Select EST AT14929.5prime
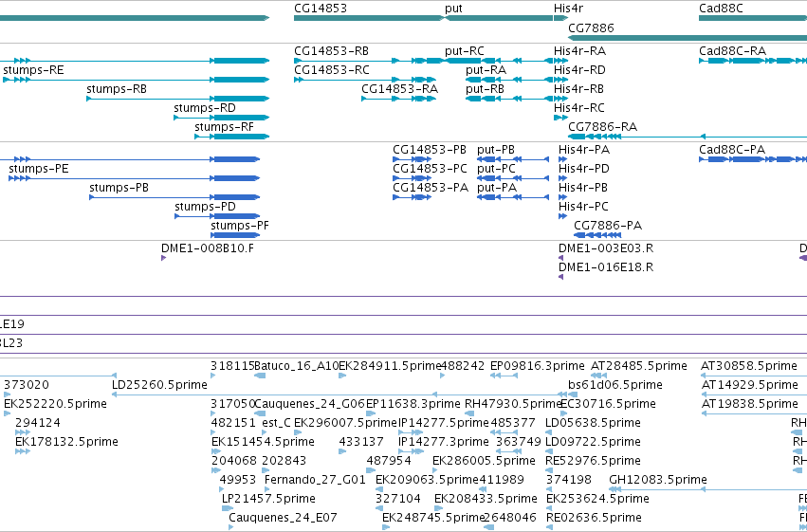The height and width of the screenshot is (532, 807). tap(754, 394)
